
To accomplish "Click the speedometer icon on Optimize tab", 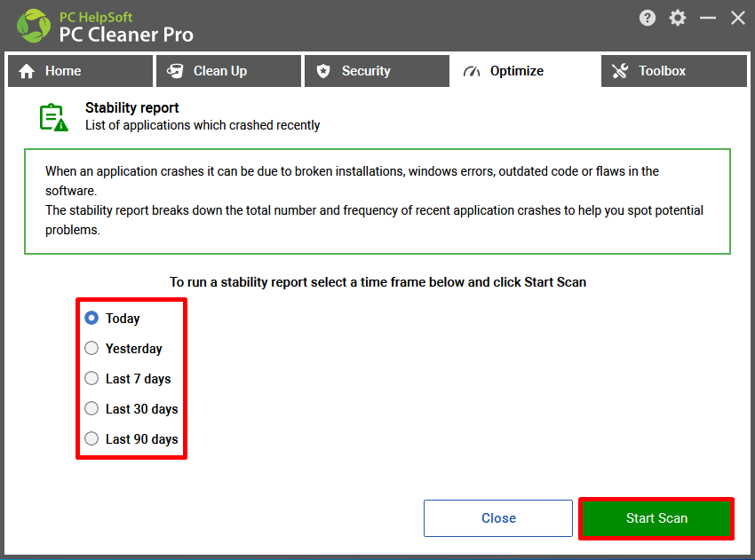I will (x=472, y=71).
